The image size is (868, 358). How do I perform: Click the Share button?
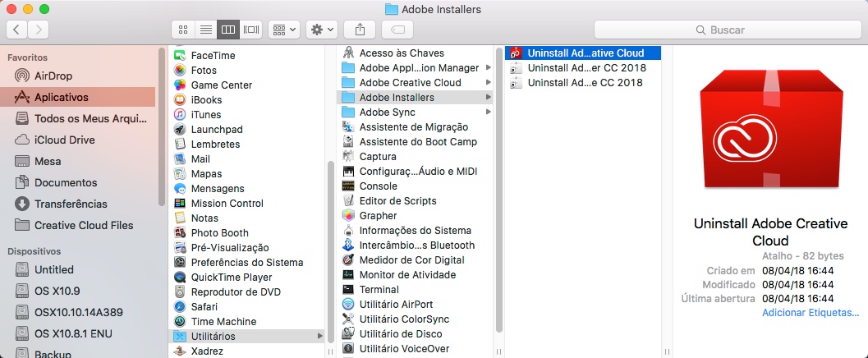pyautogui.click(x=360, y=30)
